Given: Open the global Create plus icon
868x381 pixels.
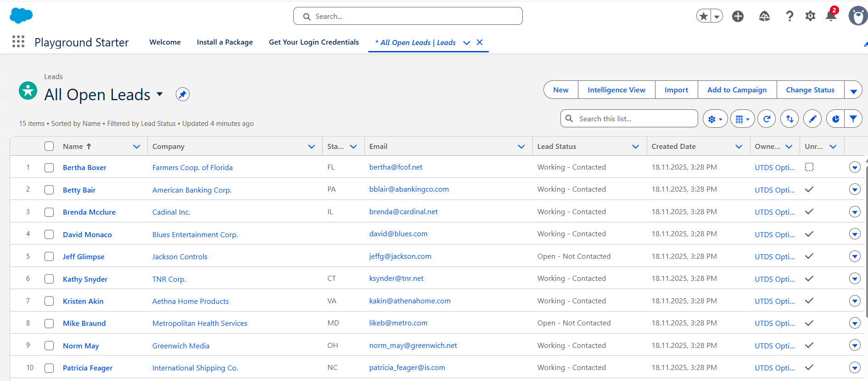Looking at the screenshot, I should click(x=738, y=16).
